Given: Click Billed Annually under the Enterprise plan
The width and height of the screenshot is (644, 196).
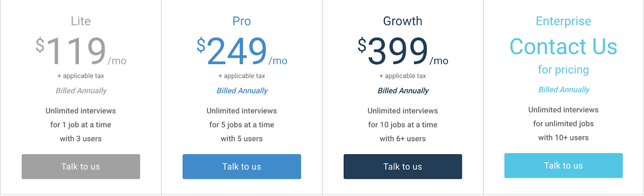Looking at the screenshot, I should point(563,89).
